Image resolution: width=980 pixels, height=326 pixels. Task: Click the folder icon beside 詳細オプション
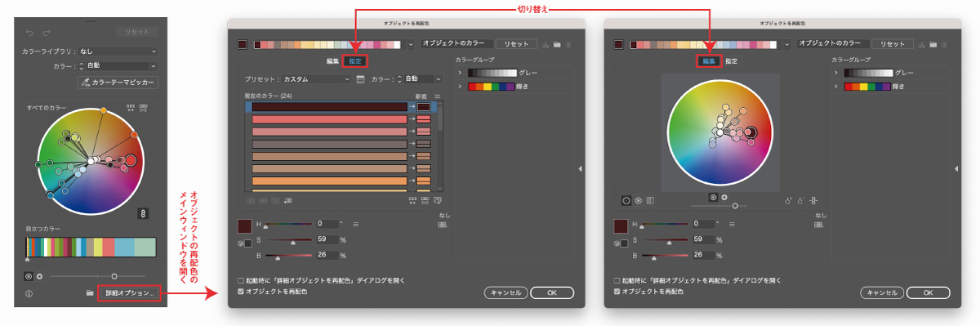(89, 293)
